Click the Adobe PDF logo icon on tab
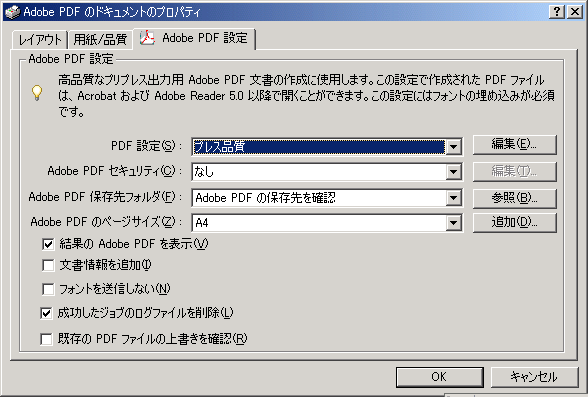 [147, 38]
